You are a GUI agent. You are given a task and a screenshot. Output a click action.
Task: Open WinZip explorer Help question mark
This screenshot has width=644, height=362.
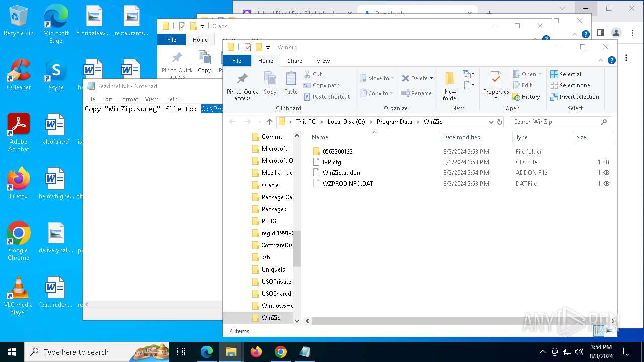[x=612, y=60]
